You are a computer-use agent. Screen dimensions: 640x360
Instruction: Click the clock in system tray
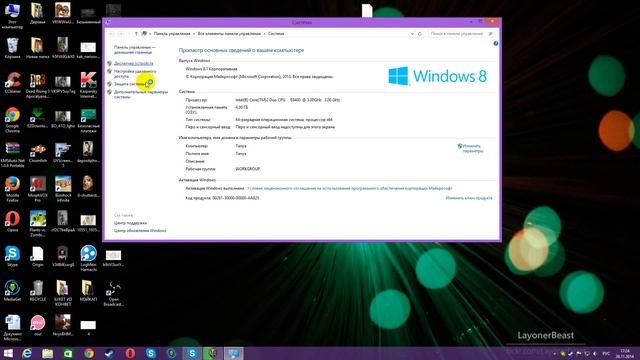point(625,353)
